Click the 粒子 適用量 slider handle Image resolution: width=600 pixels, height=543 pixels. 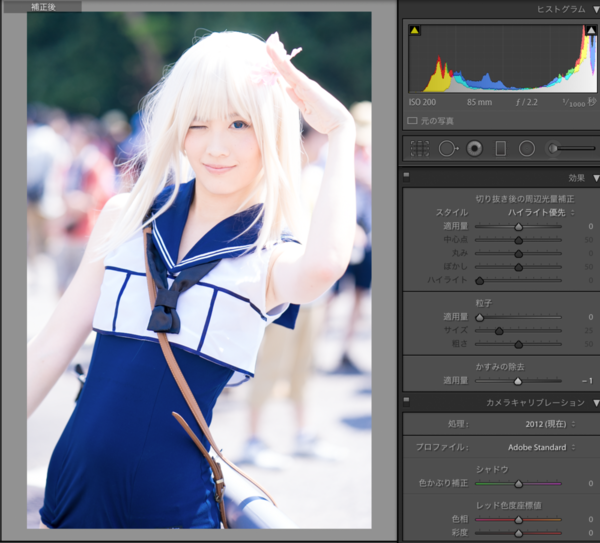(x=479, y=318)
